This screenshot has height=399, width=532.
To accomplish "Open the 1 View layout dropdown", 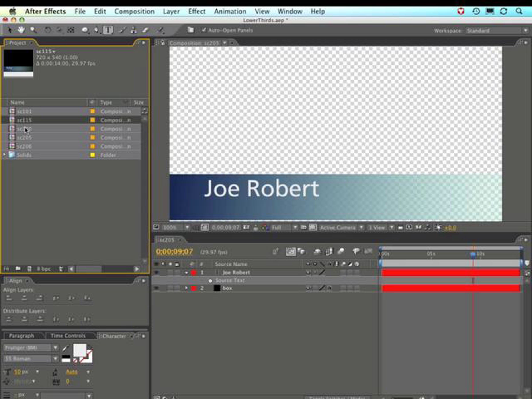I will 381,227.
